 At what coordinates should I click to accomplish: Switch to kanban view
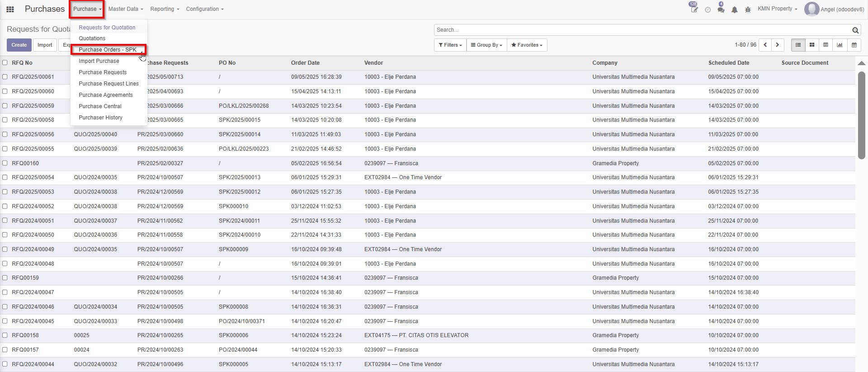[812, 45]
